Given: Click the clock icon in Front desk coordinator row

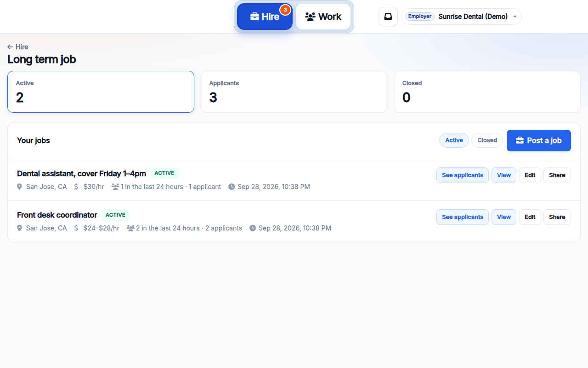Looking at the screenshot, I should (253, 228).
